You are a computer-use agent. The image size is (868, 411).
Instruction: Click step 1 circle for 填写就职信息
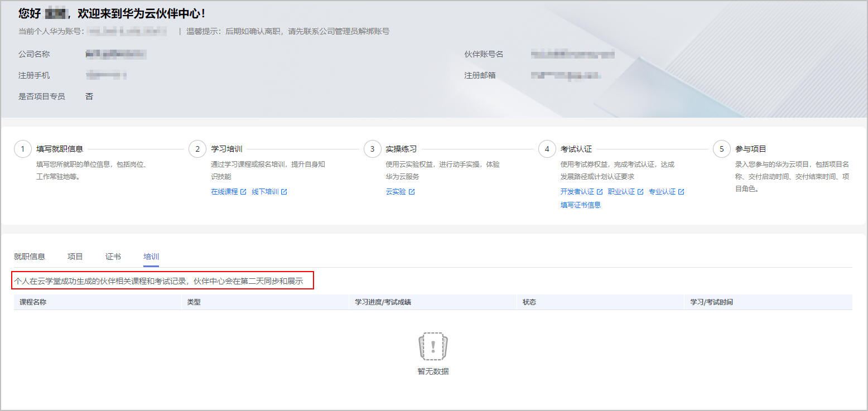22,149
